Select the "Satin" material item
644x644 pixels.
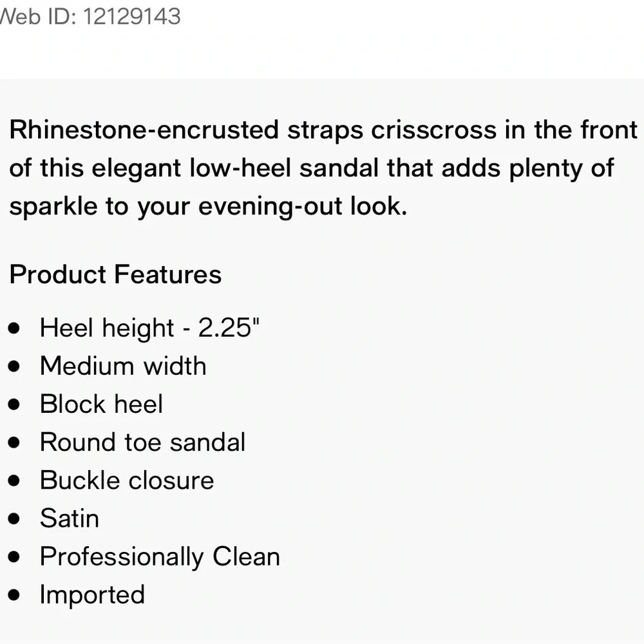point(70,518)
